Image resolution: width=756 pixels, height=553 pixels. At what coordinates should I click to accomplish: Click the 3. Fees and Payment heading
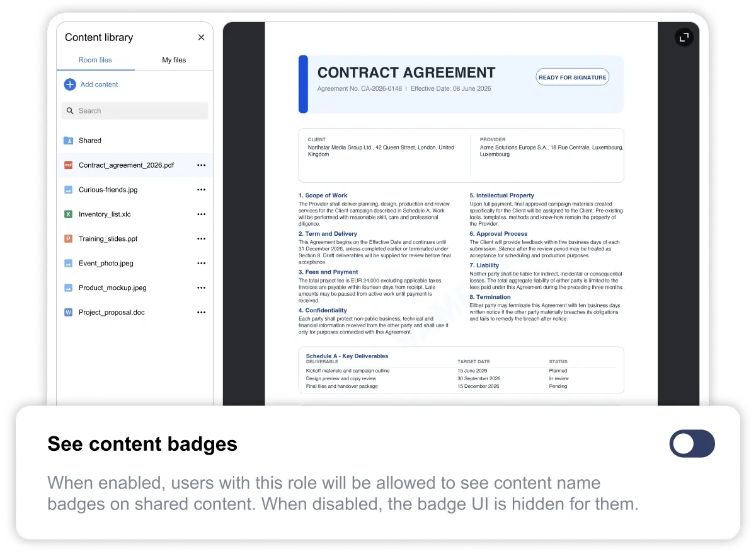328,272
